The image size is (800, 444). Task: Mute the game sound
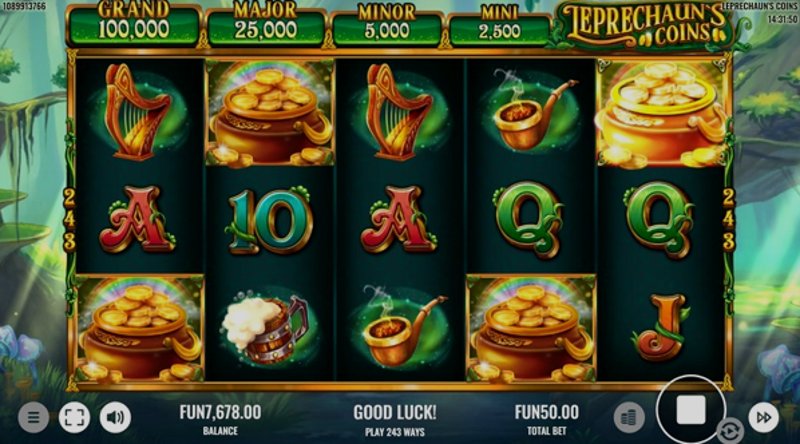coord(115,417)
